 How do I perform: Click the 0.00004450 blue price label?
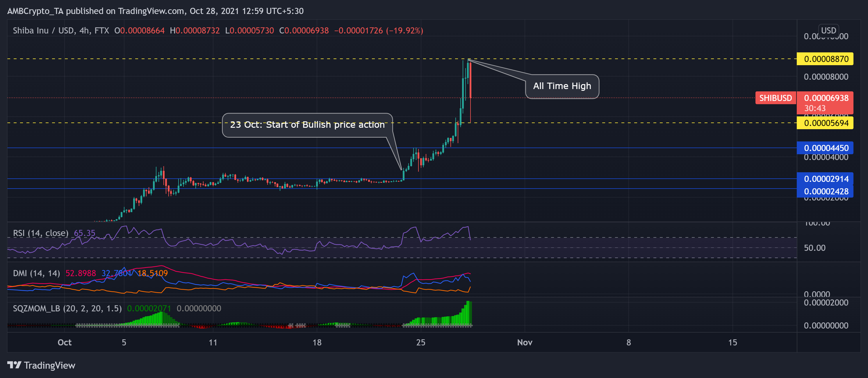coord(825,148)
